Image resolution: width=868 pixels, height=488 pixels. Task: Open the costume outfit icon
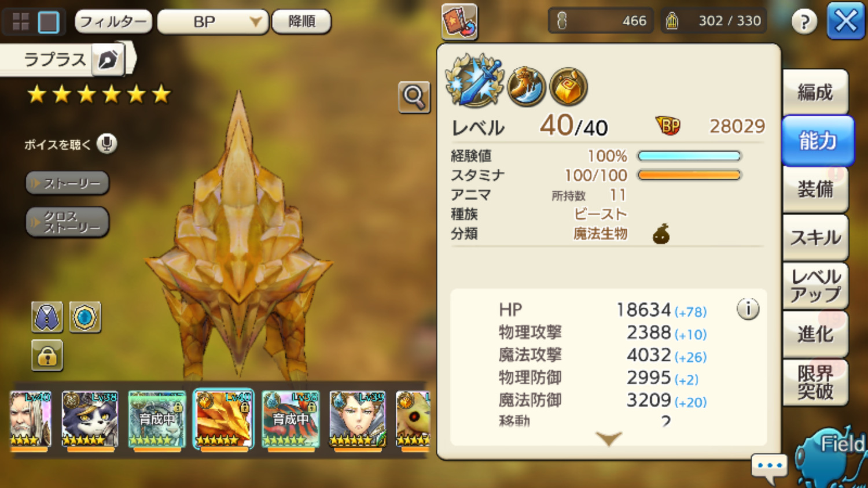pos(47,317)
